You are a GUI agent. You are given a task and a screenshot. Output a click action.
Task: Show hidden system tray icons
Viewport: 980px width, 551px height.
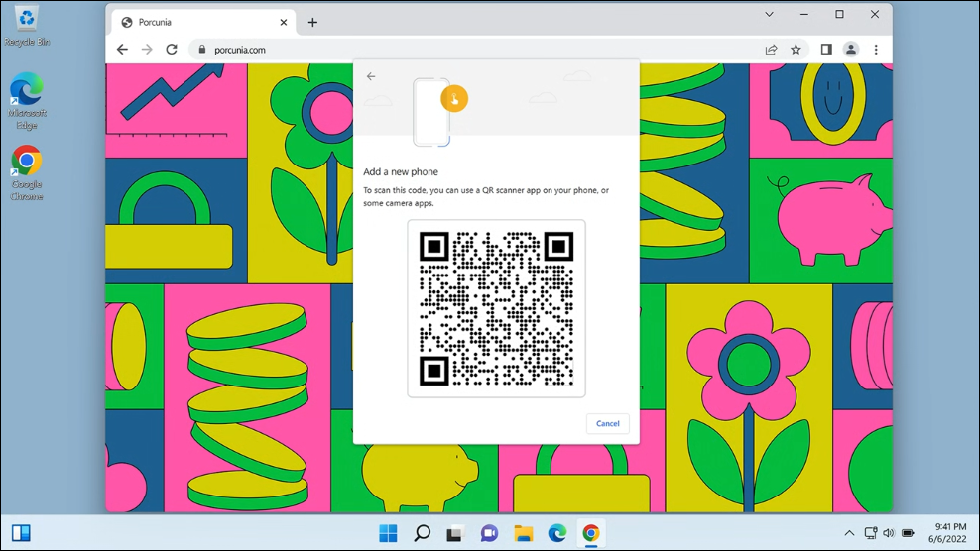click(x=849, y=533)
